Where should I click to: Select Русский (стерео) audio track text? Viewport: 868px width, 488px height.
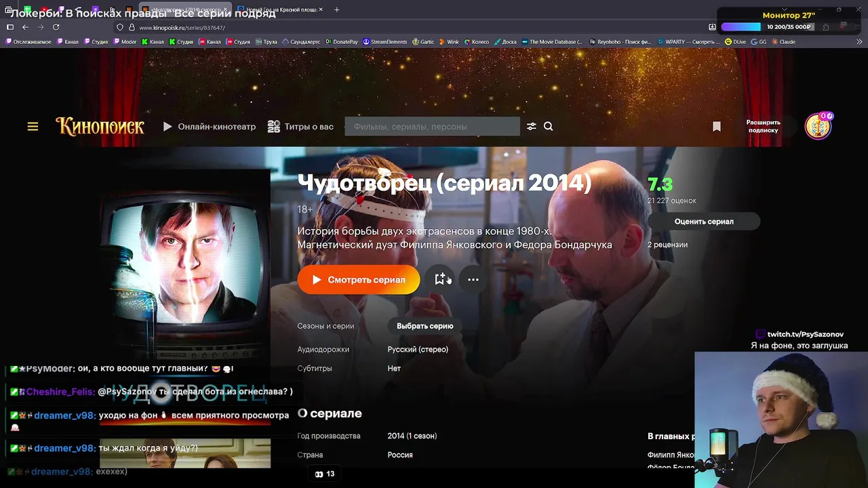pos(418,350)
